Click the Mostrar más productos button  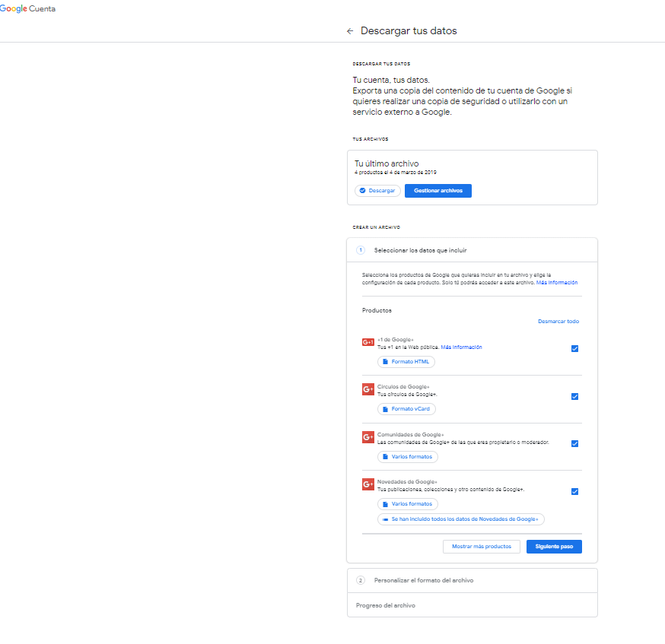[x=482, y=547]
